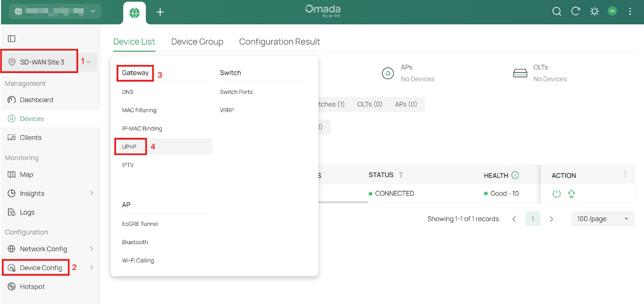
Task: Click the Dashboard gauge icon
Action: 12,100
